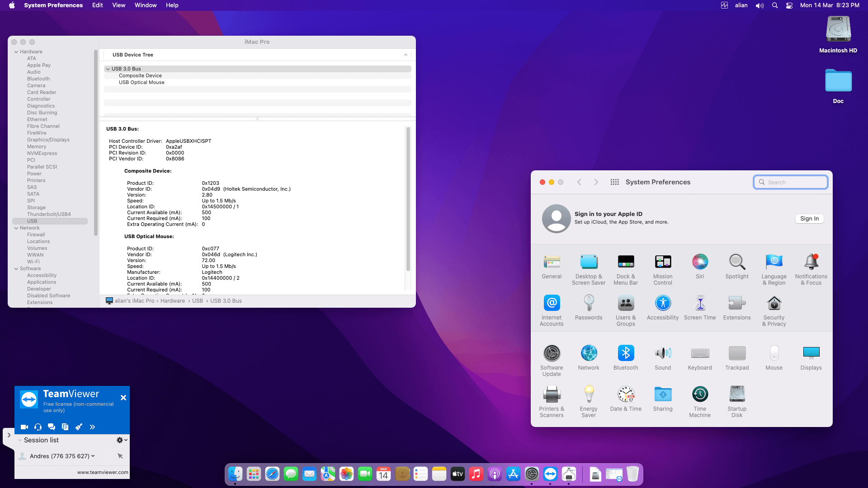
Task: Open TeamViewer session settings gear dropdown
Action: (x=122, y=440)
